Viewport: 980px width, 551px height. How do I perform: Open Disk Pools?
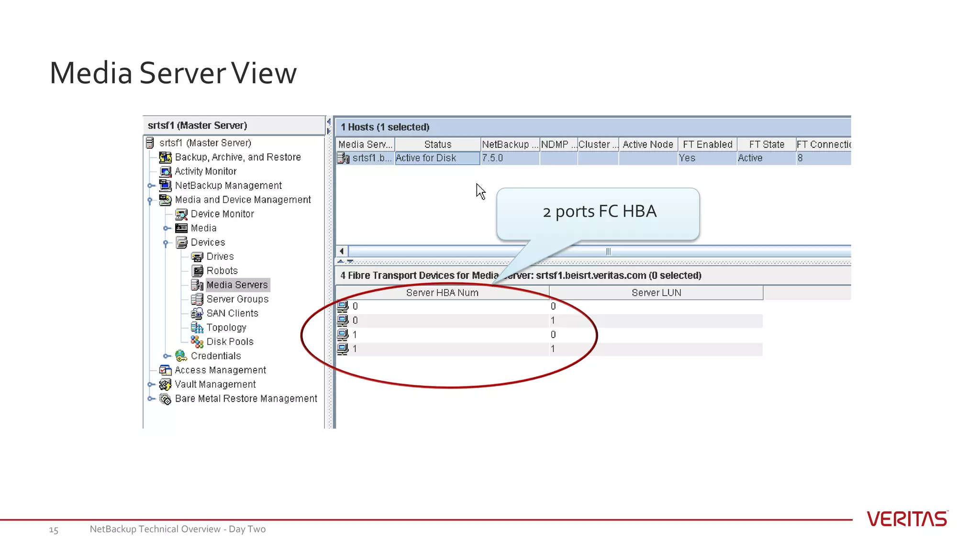click(x=230, y=342)
